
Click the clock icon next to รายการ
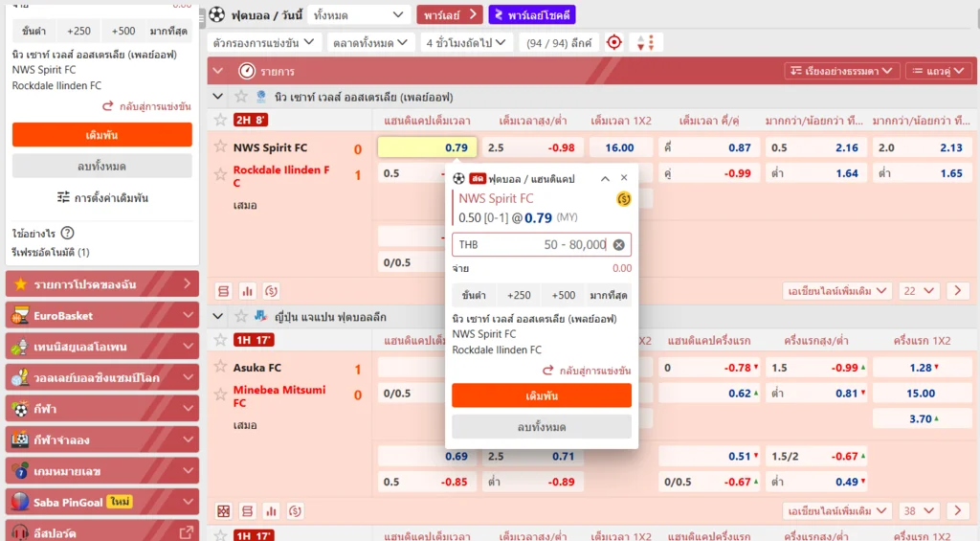click(x=247, y=71)
